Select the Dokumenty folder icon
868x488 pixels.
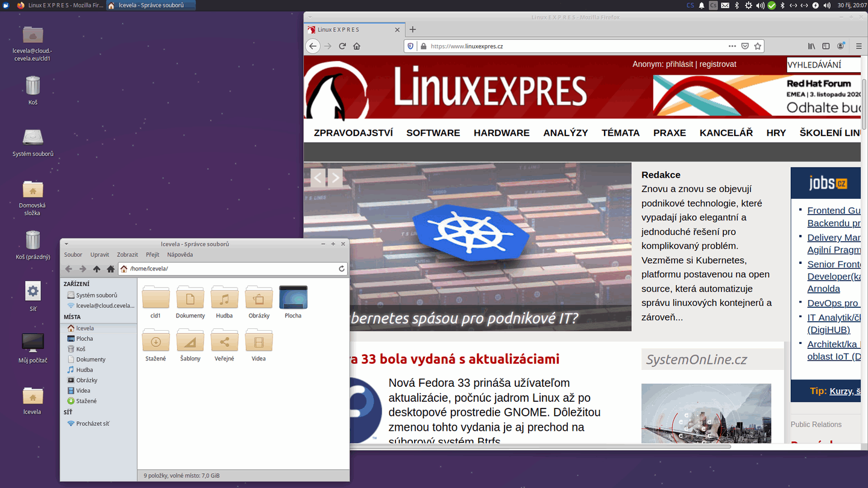[x=190, y=298]
